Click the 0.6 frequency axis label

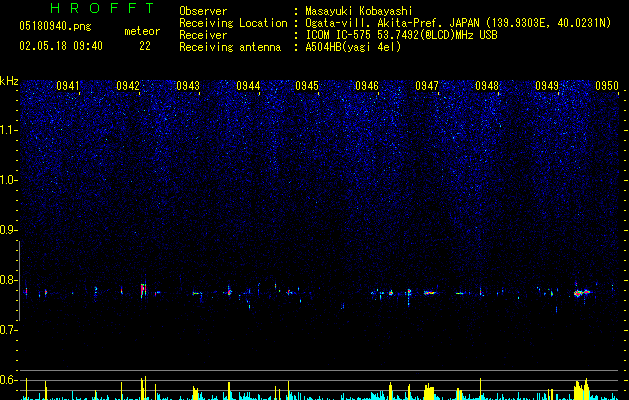[x=8, y=380]
